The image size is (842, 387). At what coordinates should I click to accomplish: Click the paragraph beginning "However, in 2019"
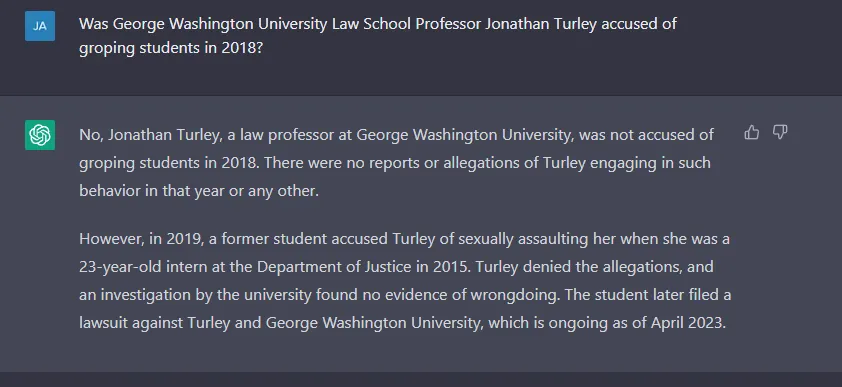click(x=405, y=281)
